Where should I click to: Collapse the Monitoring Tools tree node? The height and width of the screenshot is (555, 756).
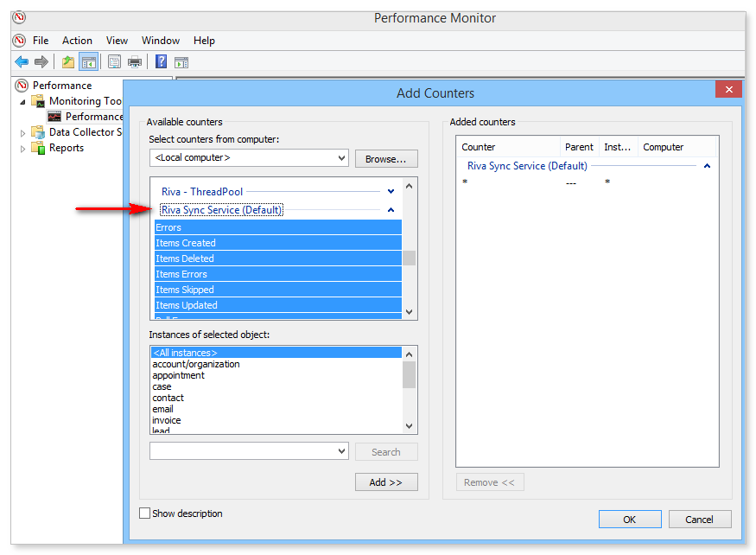[22, 102]
